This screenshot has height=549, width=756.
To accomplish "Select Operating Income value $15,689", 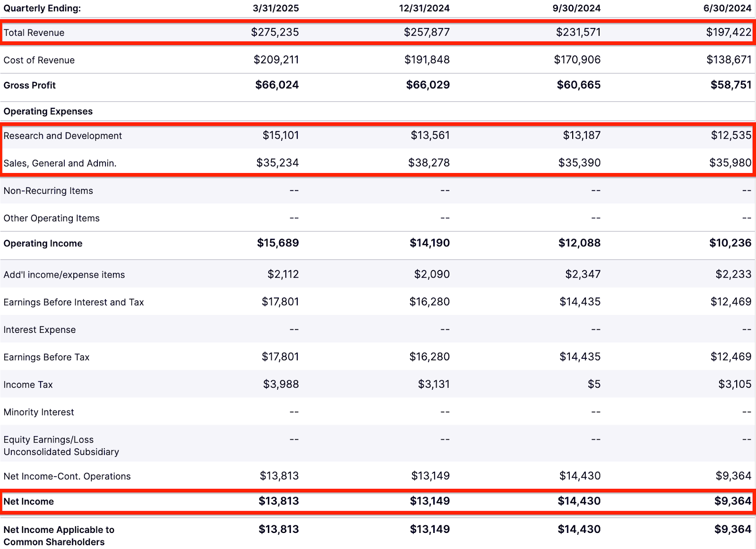I will click(278, 243).
